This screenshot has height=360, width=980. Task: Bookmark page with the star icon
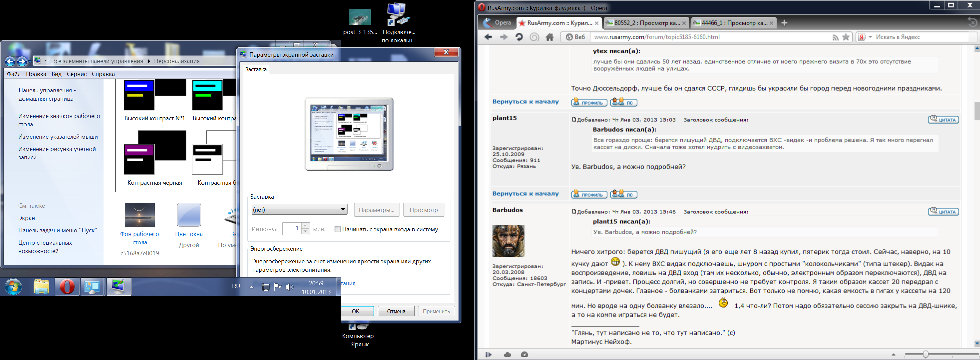point(846,37)
